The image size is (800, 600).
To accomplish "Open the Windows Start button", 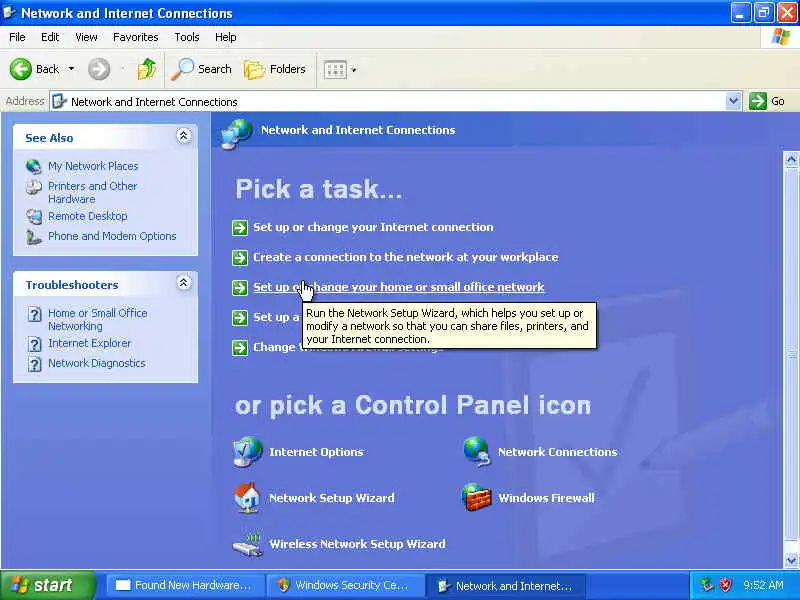I will pyautogui.click(x=47, y=585).
